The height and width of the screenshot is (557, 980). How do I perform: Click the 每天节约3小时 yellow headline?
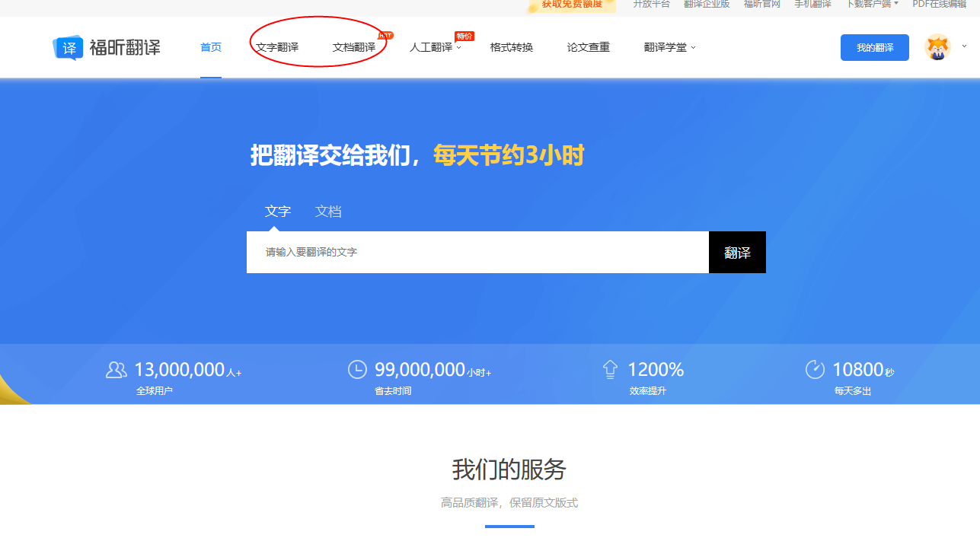click(509, 156)
